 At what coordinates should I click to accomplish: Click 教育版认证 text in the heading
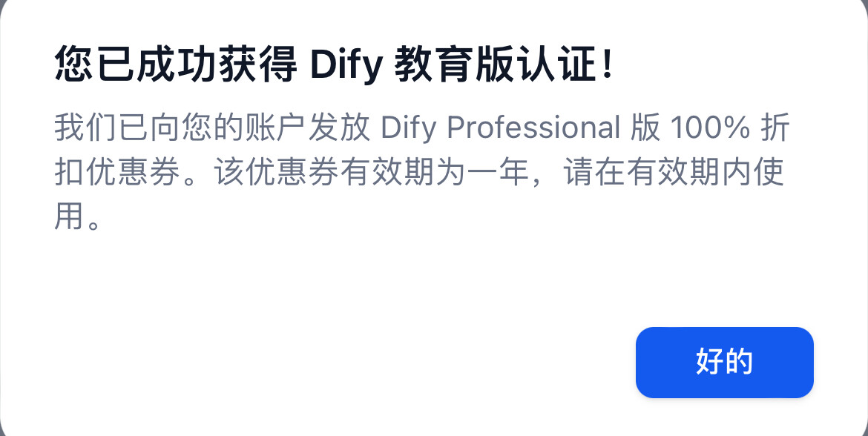pyautogui.click(x=496, y=65)
